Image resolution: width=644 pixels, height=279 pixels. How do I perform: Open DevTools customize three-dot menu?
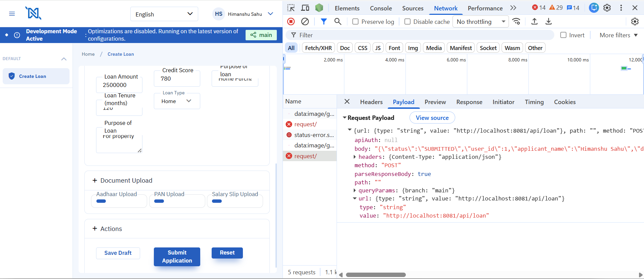click(621, 8)
